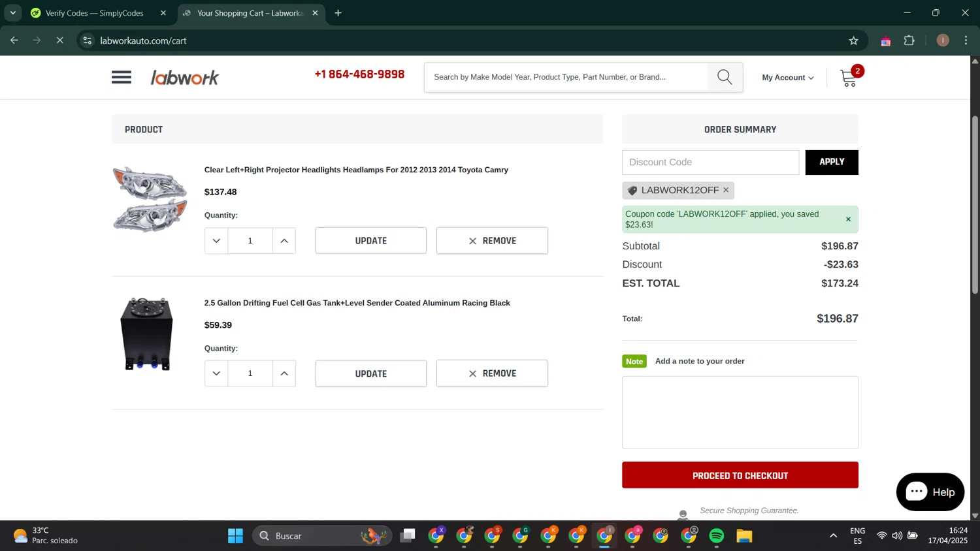This screenshot has width=980, height=551.
Task: Open the hamburger navigation menu
Action: [121, 77]
